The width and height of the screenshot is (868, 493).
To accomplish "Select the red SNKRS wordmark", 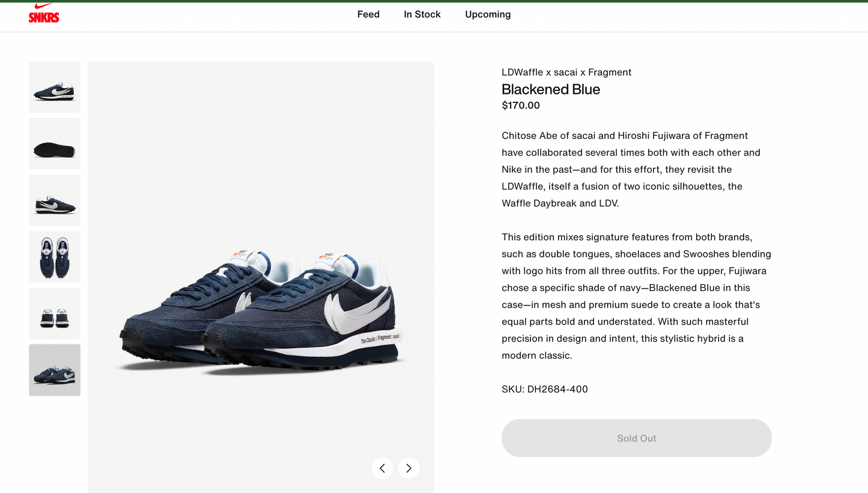I will (x=43, y=17).
